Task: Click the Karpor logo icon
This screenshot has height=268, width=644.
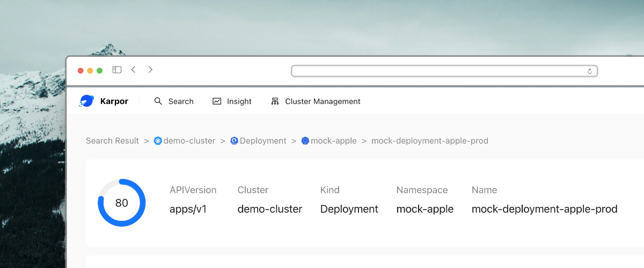Action: [x=86, y=101]
